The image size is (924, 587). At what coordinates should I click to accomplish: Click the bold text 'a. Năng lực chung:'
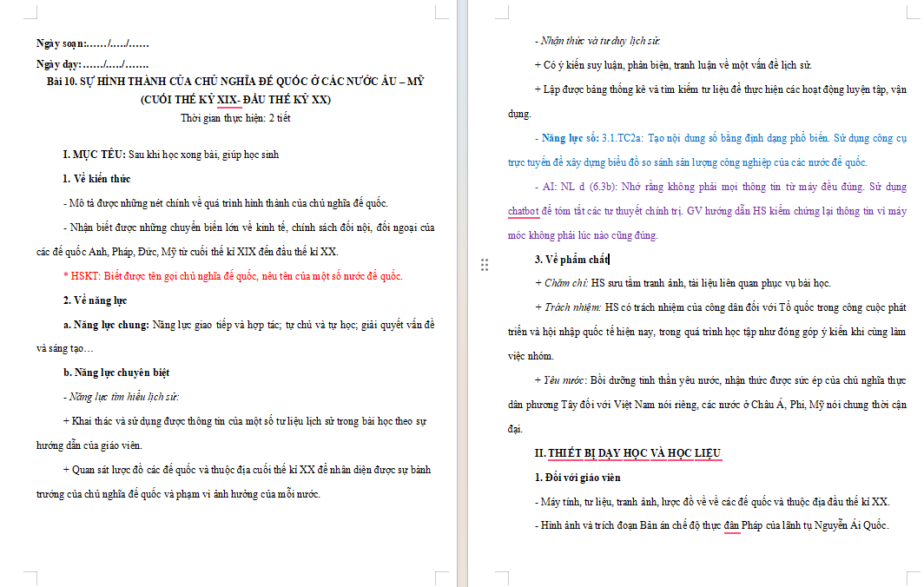click(x=106, y=325)
